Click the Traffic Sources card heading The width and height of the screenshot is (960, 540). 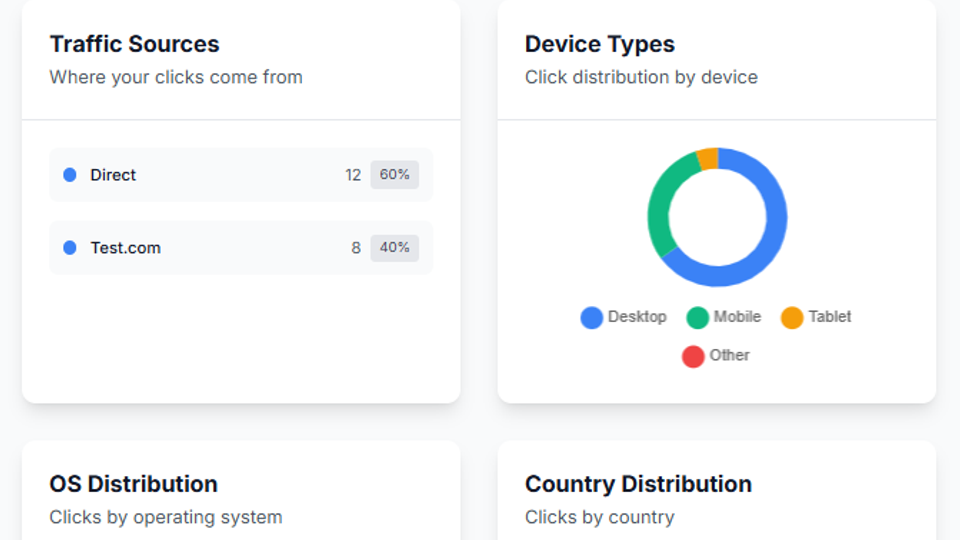click(x=134, y=44)
